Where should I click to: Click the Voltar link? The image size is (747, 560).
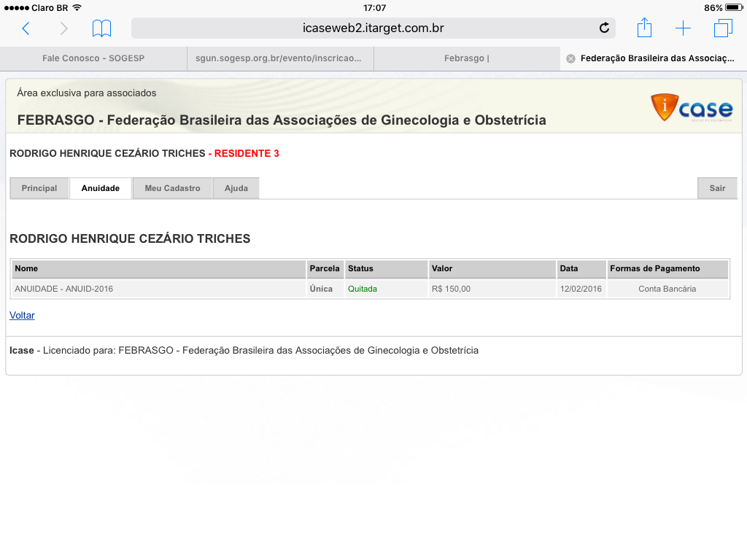click(22, 316)
